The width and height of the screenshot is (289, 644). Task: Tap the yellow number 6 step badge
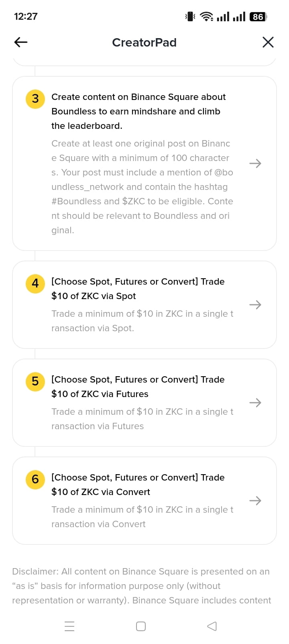(35, 479)
